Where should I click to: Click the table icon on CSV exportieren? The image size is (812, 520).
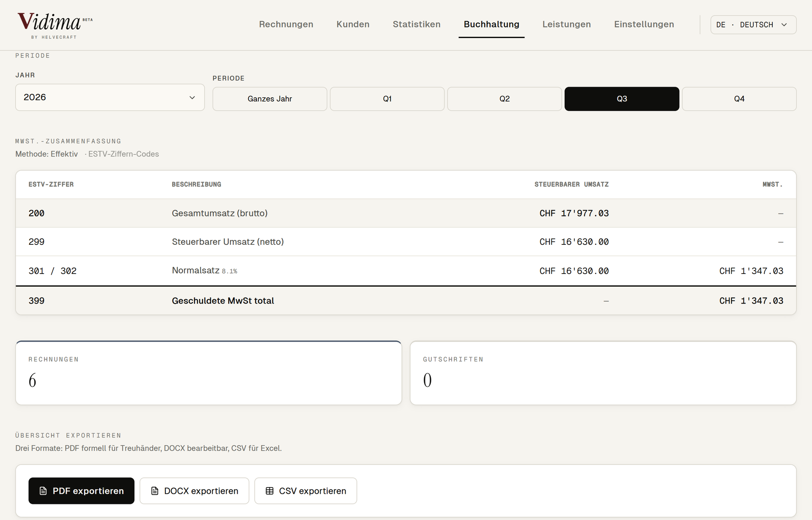pos(269,491)
